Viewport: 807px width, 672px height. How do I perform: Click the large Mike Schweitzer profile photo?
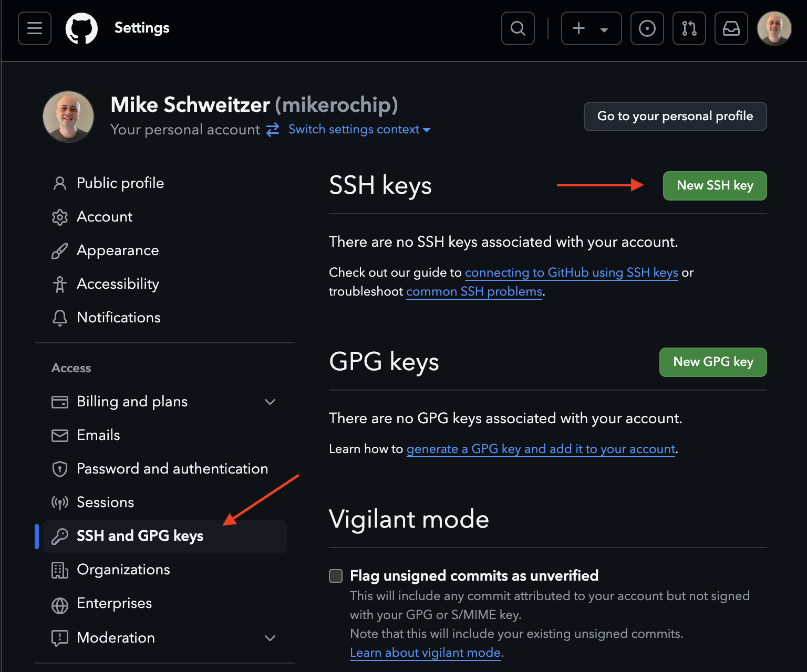[x=68, y=117]
